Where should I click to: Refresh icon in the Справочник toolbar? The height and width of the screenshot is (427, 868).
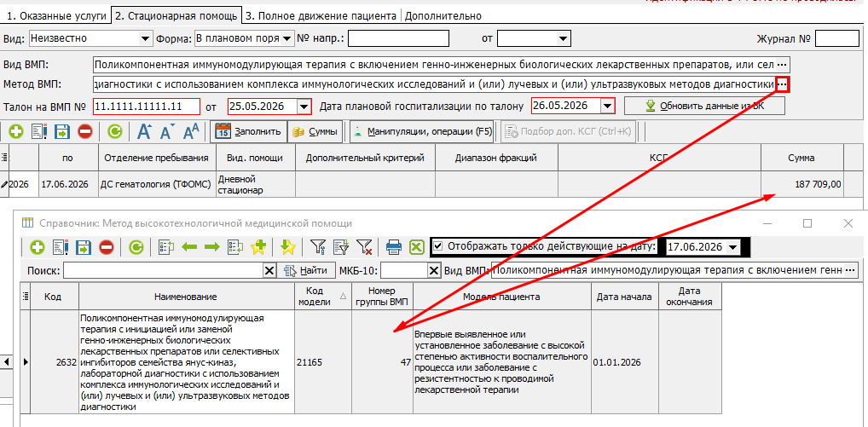coord(136,246)
